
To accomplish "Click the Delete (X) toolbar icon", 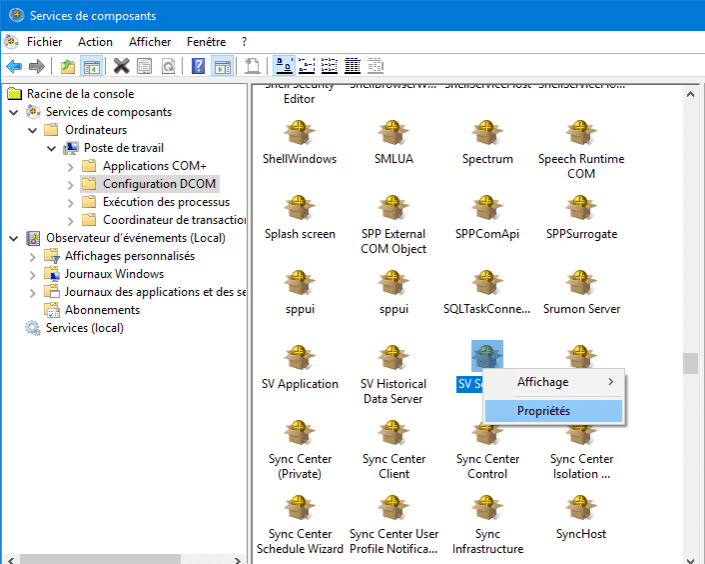I will coord(121,66).
